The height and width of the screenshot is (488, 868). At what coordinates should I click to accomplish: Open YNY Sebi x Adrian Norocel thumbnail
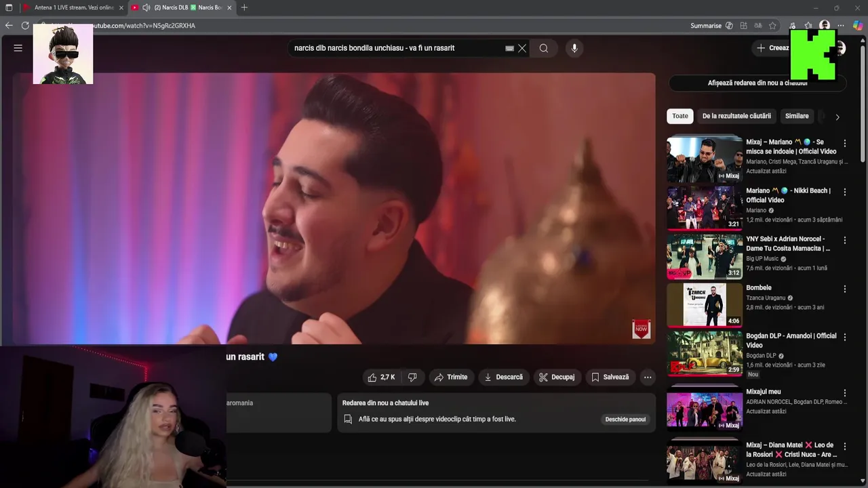[x=705, y=257]
